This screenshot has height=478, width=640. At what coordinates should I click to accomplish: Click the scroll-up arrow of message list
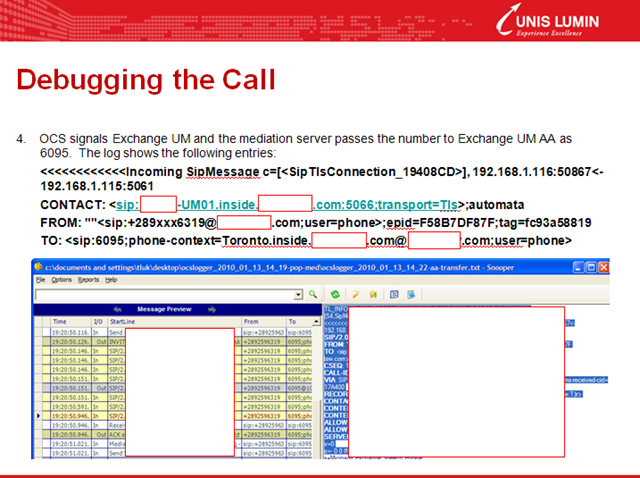click(x=316, y=322)
